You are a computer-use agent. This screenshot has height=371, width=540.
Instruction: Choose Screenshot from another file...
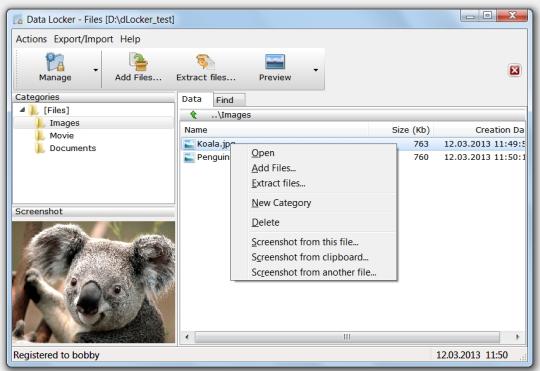[x=314, y=272]
